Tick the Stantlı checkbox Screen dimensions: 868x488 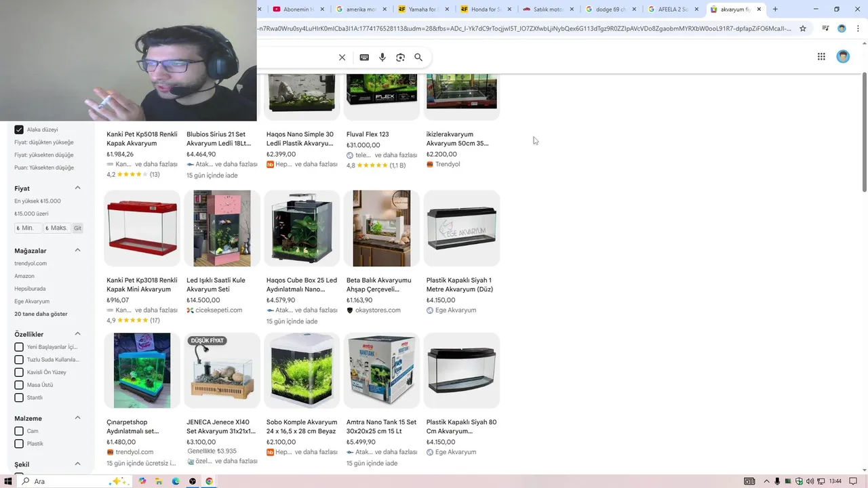pyautogui.click(x=19, y=397)
